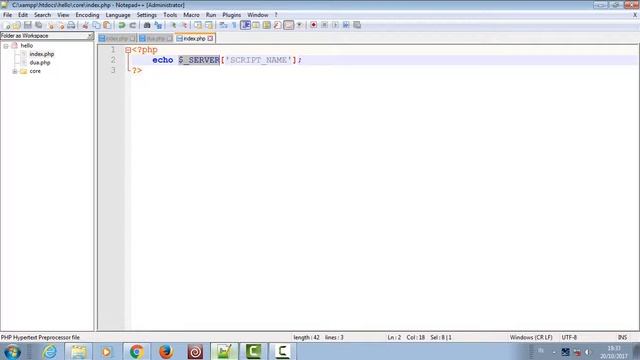Start macro recording red button
This screenshot has height=360, width=640.
[x=313, y=25]
